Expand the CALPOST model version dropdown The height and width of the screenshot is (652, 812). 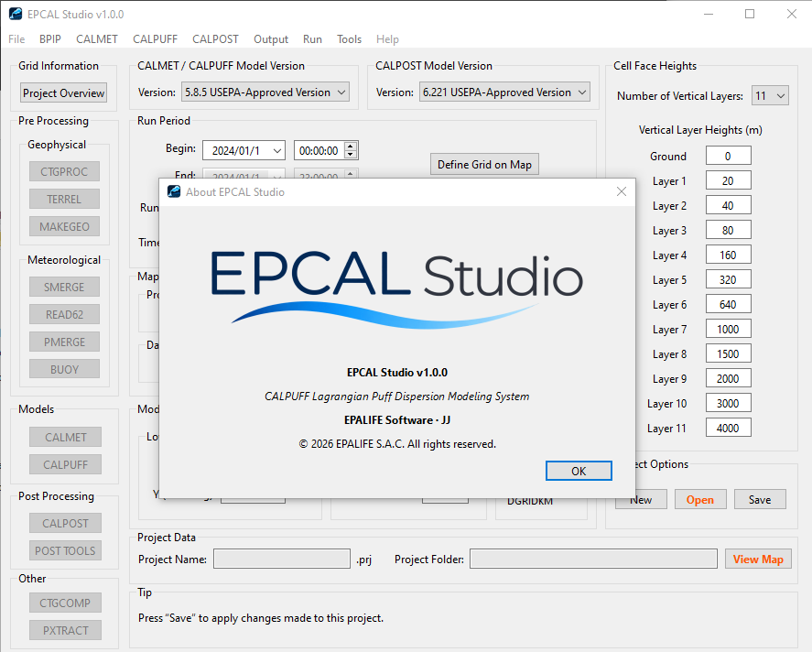(582, 92)
